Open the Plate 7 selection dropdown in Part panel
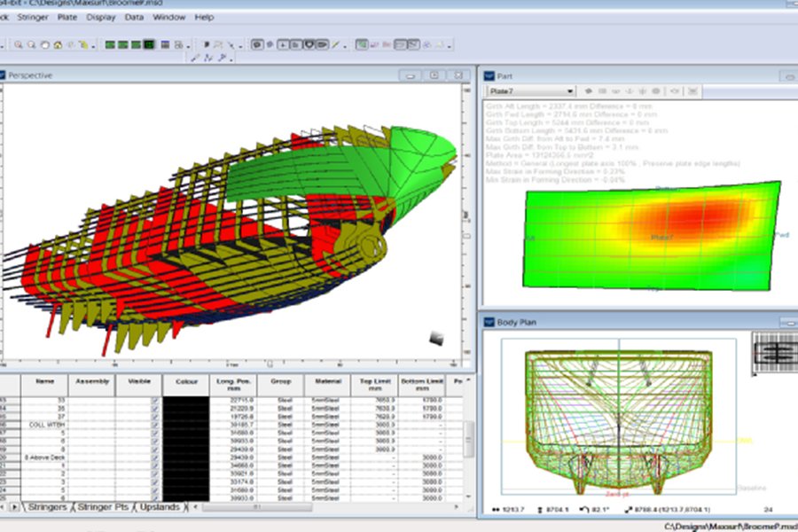This screenshot has height=532, width=798. [x=569, y=90]
